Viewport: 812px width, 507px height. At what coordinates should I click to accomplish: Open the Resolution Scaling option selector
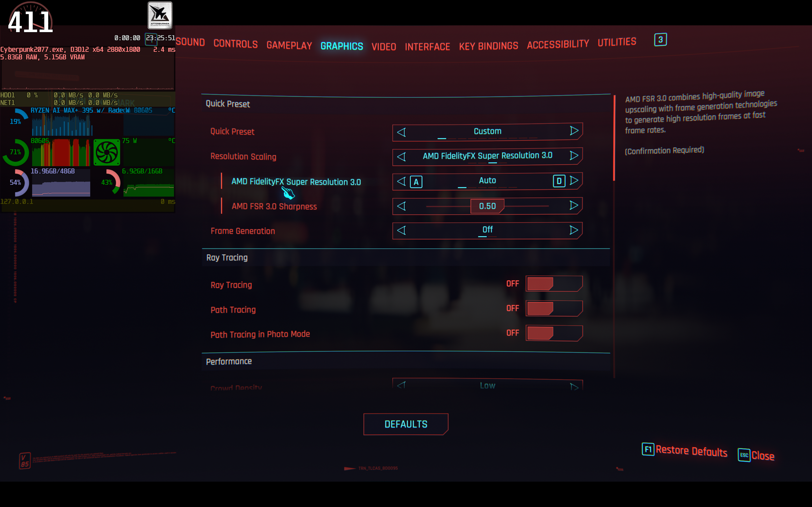(x=487, y=156)
